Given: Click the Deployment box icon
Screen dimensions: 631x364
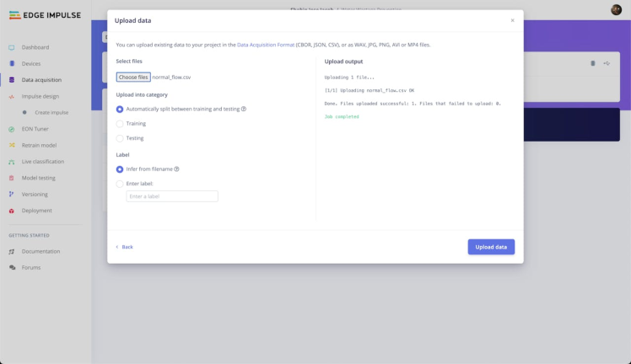Looking at the screenshot, I should [12, 211].
